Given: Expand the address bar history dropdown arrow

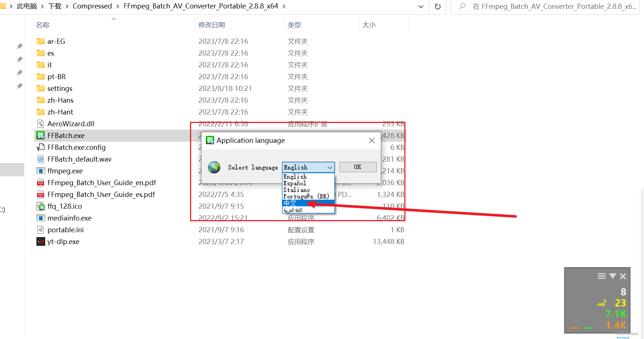Looking at the screenshot, I should (421, 6).
